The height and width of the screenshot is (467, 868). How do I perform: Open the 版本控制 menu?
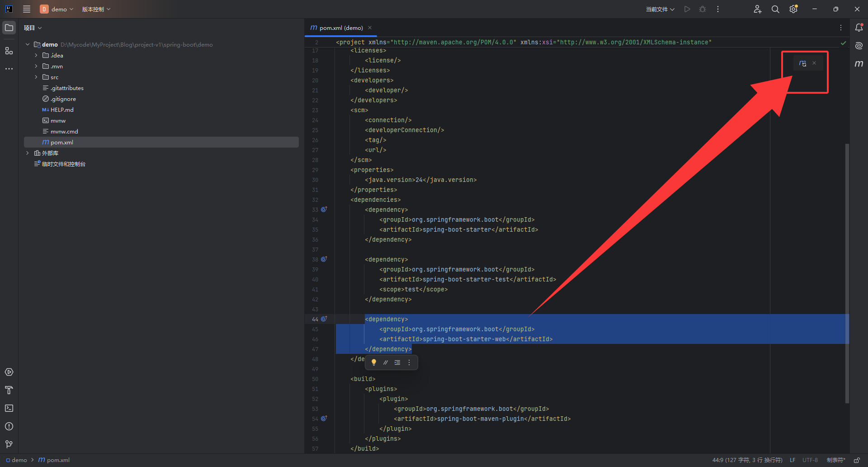point(96,9)
